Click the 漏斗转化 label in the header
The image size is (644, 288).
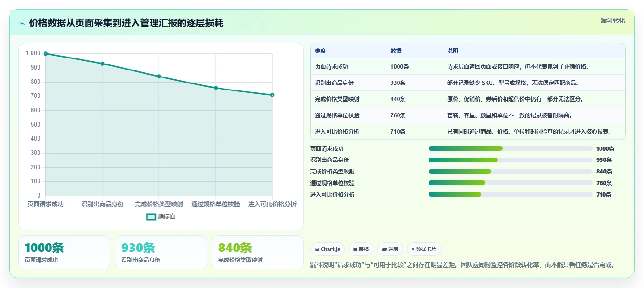[612, 20]
